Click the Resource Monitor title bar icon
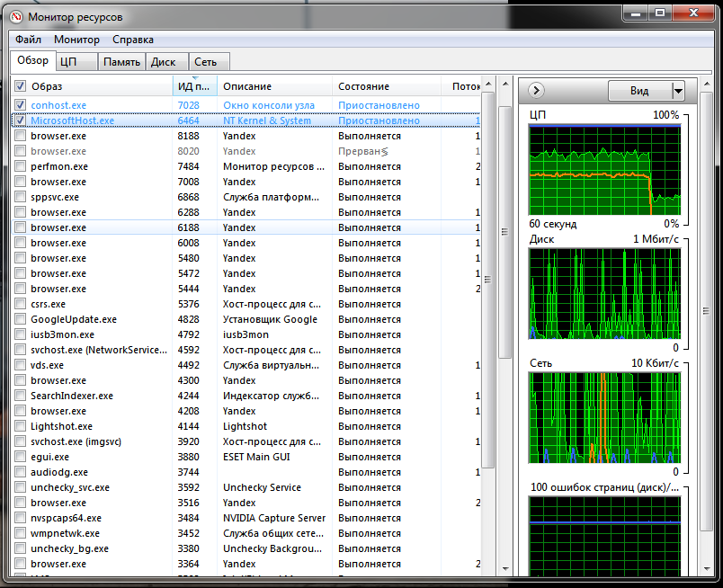 pos(17,16)
